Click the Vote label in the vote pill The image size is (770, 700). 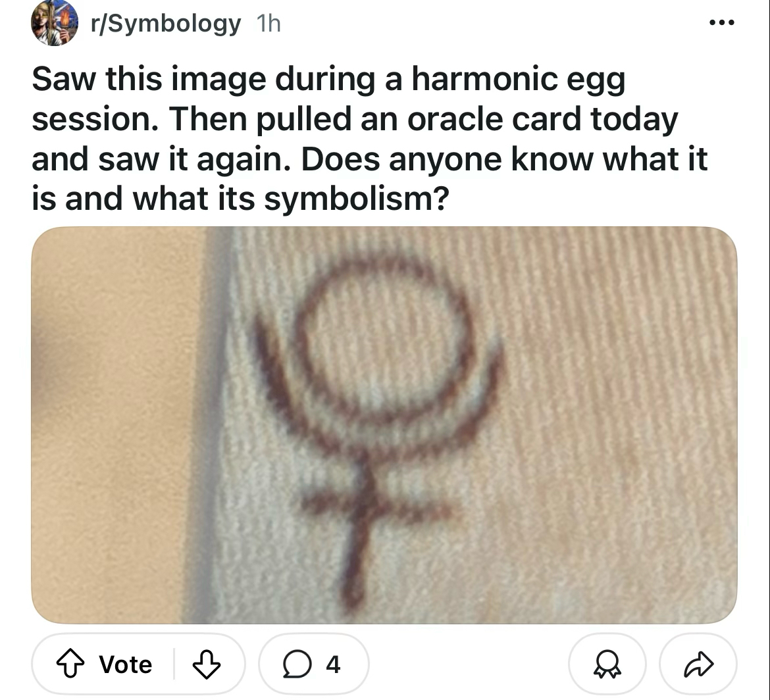[x=126, y=664]
